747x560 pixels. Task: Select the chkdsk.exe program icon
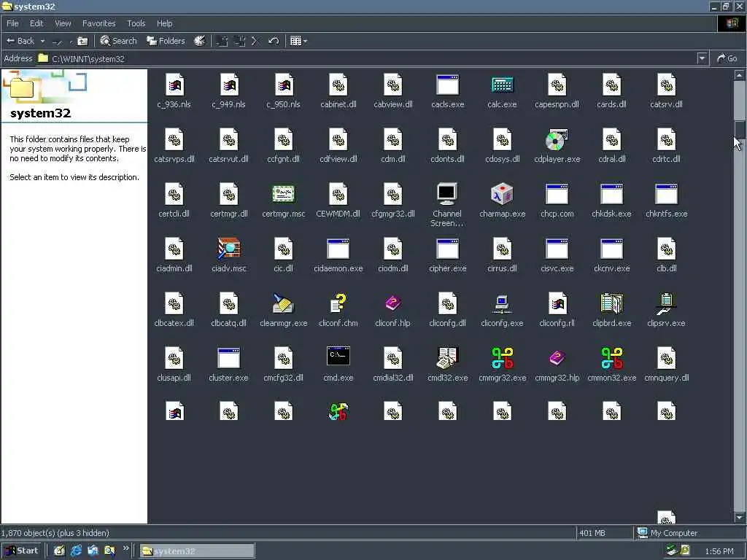[x=612, y=194]
